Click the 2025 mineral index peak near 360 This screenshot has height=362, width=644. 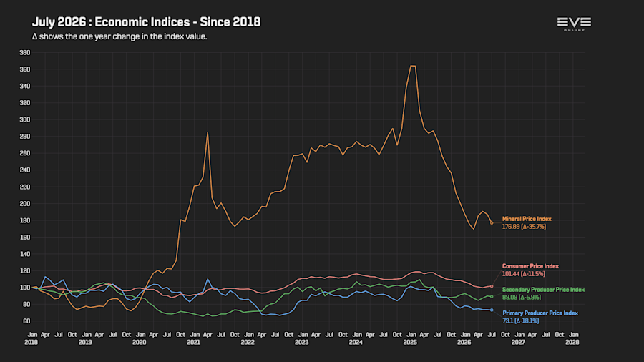413,66
